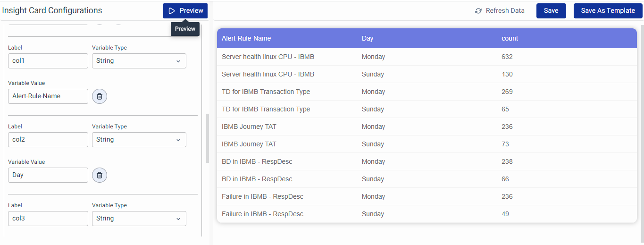Select the IBMB Journey TAT Monday row
The width and height of the screenshot is (644, 245).
[427, 127]
